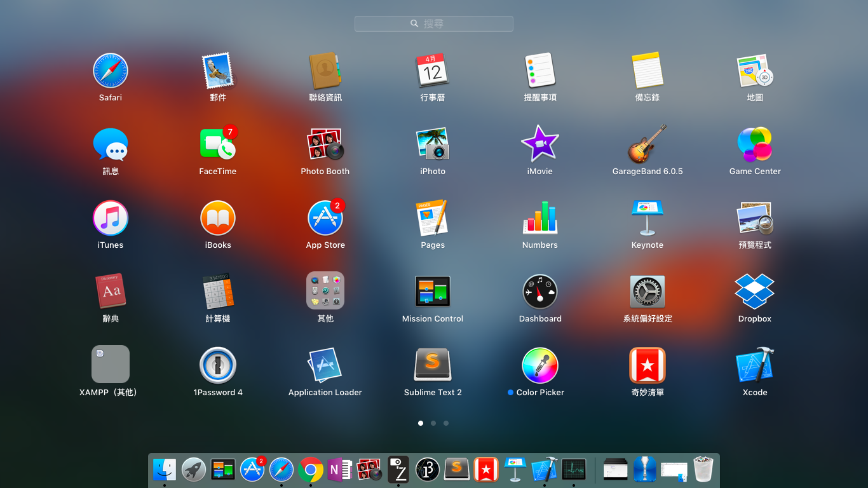868x488 pixels.
Task: Launch Safari from the Dock
Action: (281, 470)
